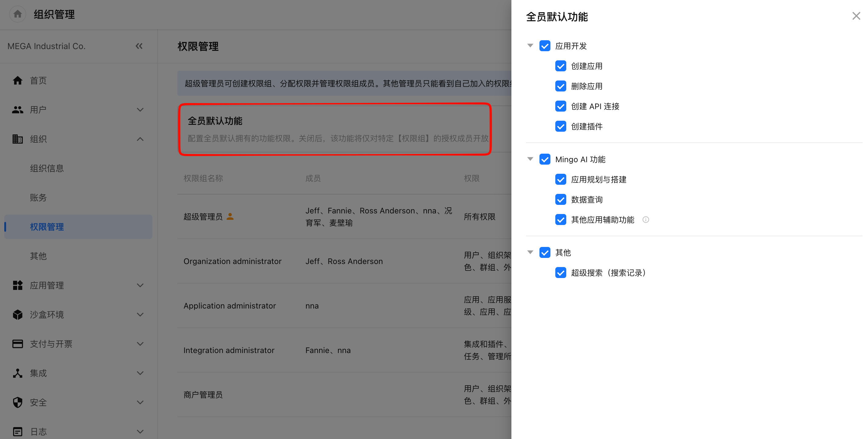Click the 超级管理员 permission group row
The width and height of the screenshot is (868, 439).
(x=344, y=216)
